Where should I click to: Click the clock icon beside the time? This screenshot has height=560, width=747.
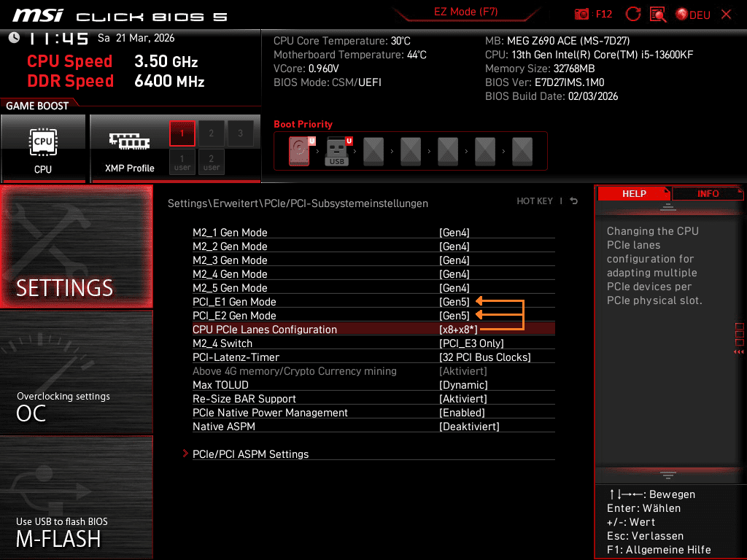(x=15, y=38)
